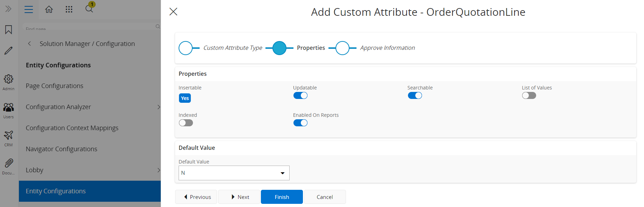
Task: Open the bookmark icon in sidebar
Action: point(9,30)
